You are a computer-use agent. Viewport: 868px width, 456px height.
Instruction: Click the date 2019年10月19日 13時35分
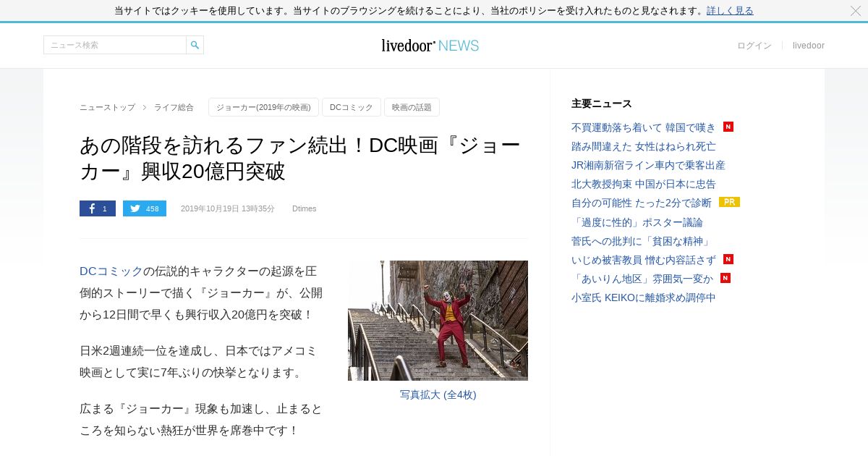(x=228, y=208)
